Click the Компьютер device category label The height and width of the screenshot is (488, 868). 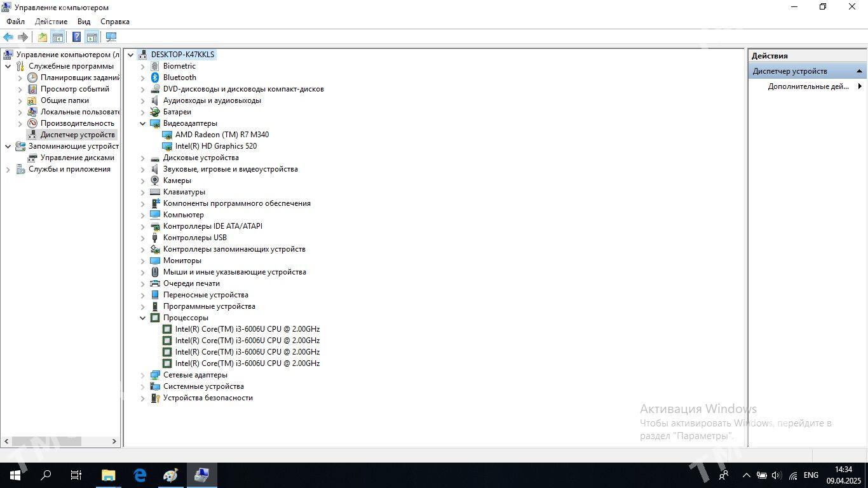184,215
